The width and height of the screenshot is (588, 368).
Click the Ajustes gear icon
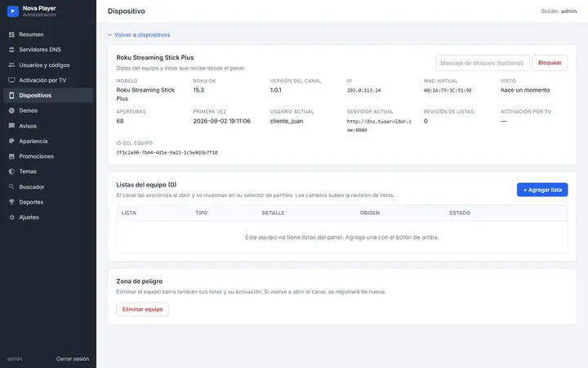(x=11, y=217)
